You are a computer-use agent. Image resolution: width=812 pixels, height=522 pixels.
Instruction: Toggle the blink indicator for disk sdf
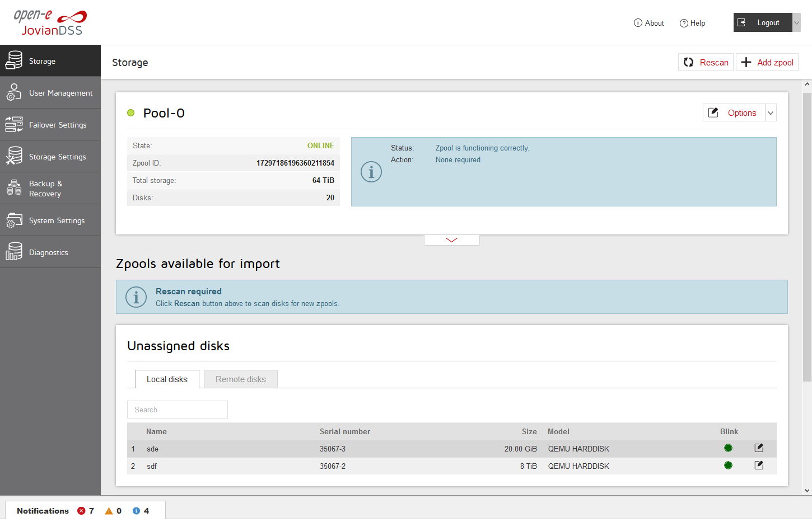pos(728,465)
